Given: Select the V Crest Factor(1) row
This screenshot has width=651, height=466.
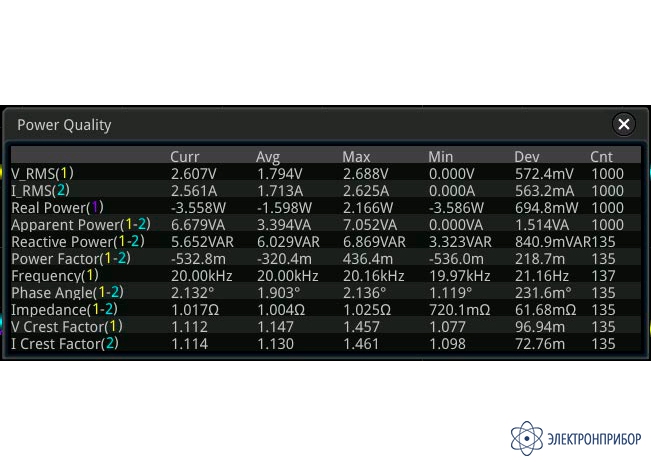Looking at the screenshot, I should click(326, 326).
